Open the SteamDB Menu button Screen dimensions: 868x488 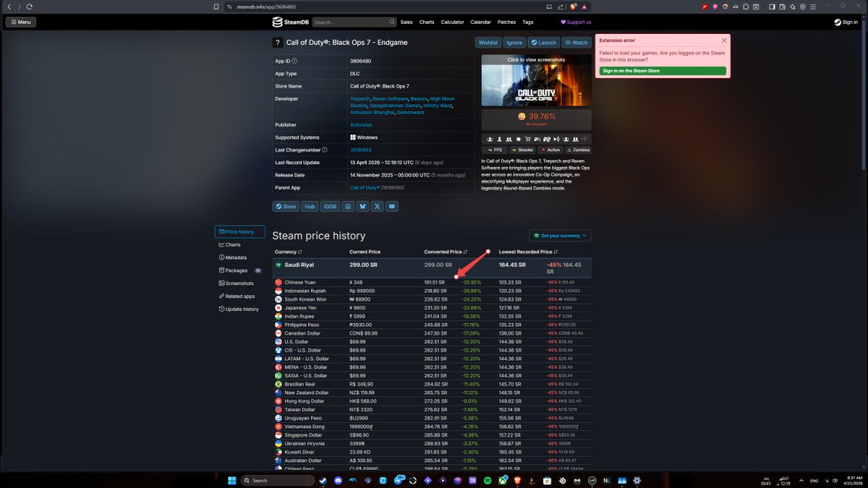click(20, 22)
